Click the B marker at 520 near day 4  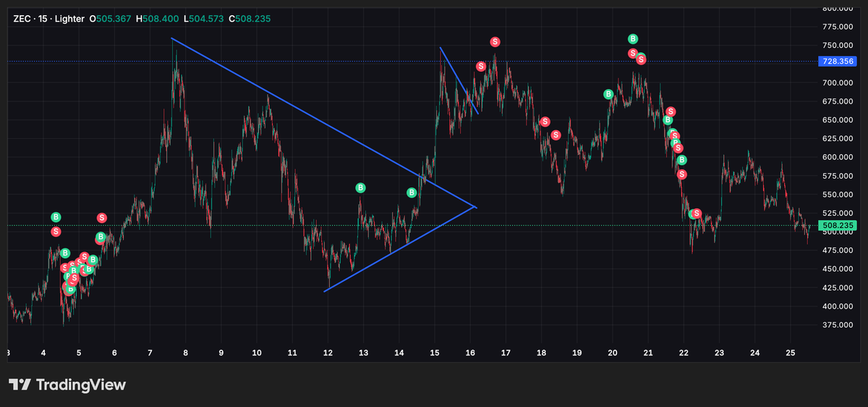click(x=56, y=217)
